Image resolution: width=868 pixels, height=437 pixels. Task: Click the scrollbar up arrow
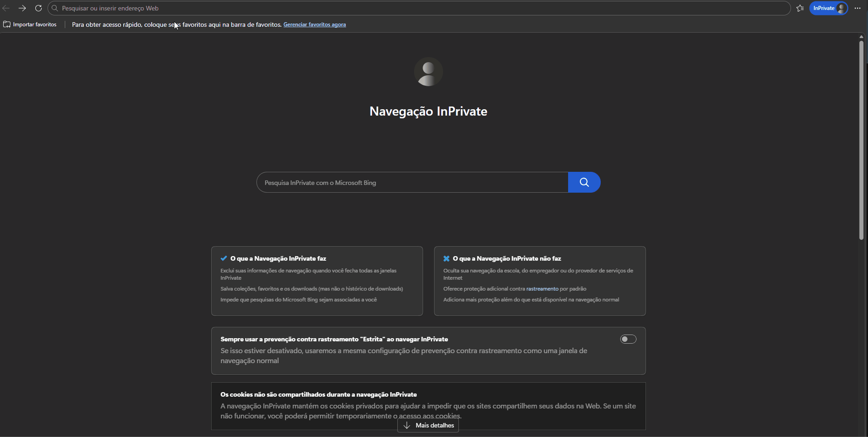tap(861, 37)
